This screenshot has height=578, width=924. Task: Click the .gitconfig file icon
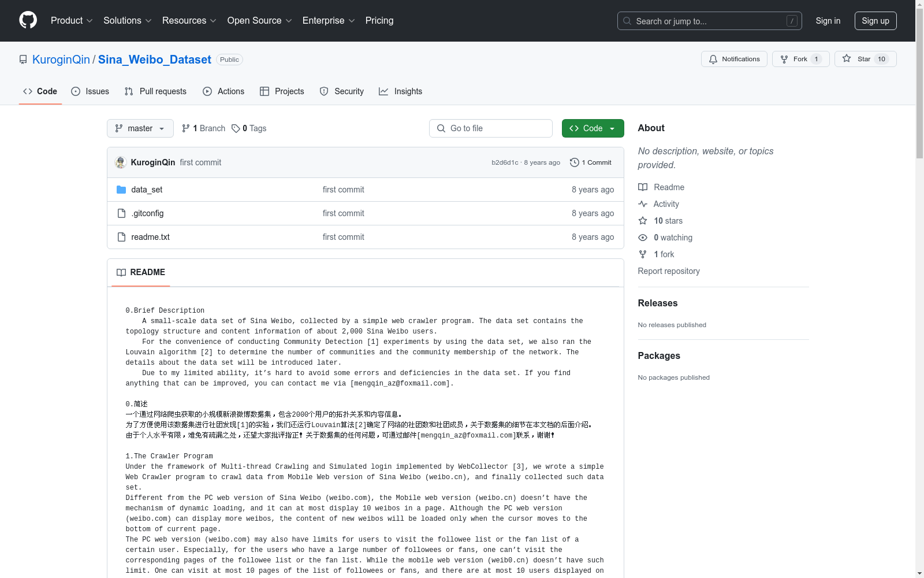pyautogui.click(x=121, y=213)
